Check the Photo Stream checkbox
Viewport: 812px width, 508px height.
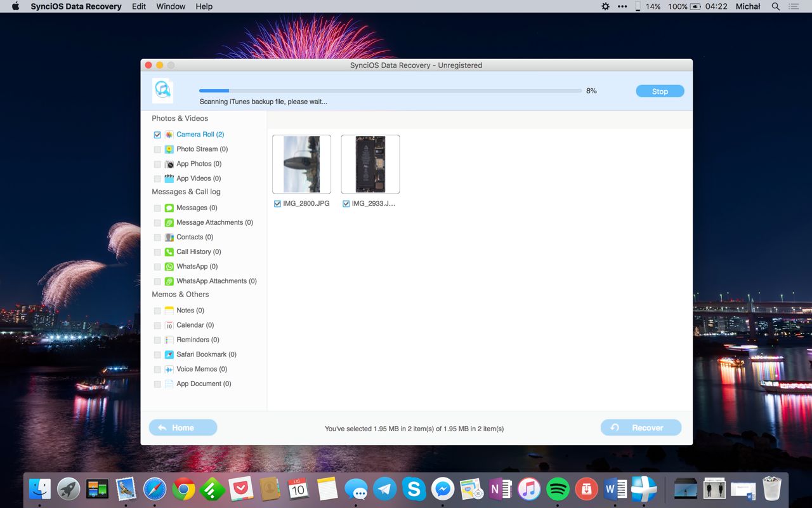tap(157, 149)
